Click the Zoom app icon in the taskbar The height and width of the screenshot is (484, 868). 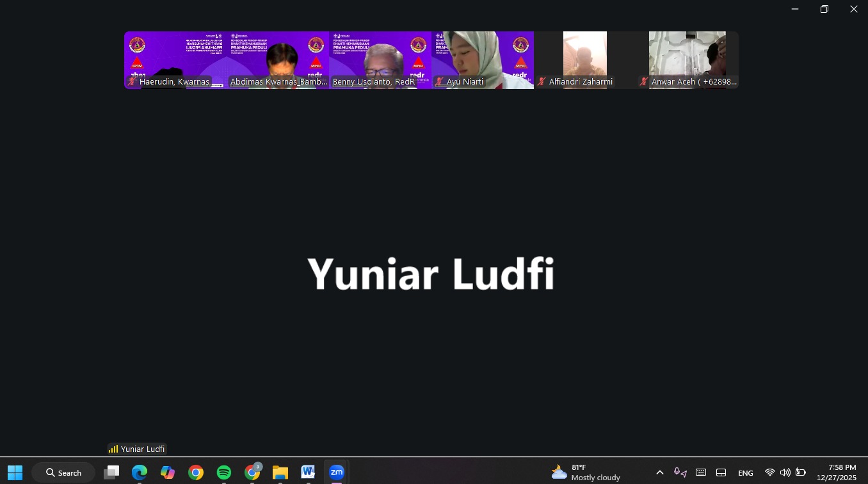337,472
